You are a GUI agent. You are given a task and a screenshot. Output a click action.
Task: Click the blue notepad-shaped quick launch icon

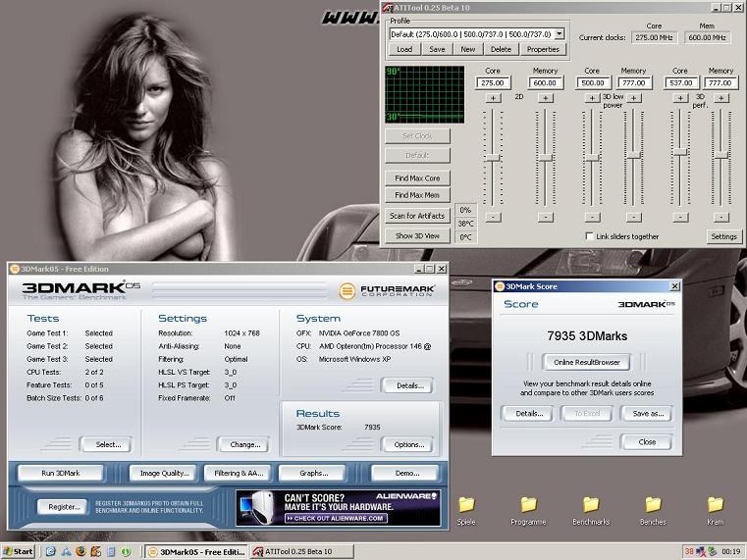click(111, 551)
